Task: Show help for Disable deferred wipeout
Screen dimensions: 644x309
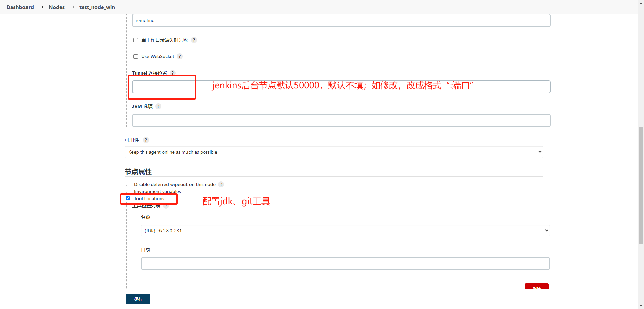Action: click(x=221, y=184)
